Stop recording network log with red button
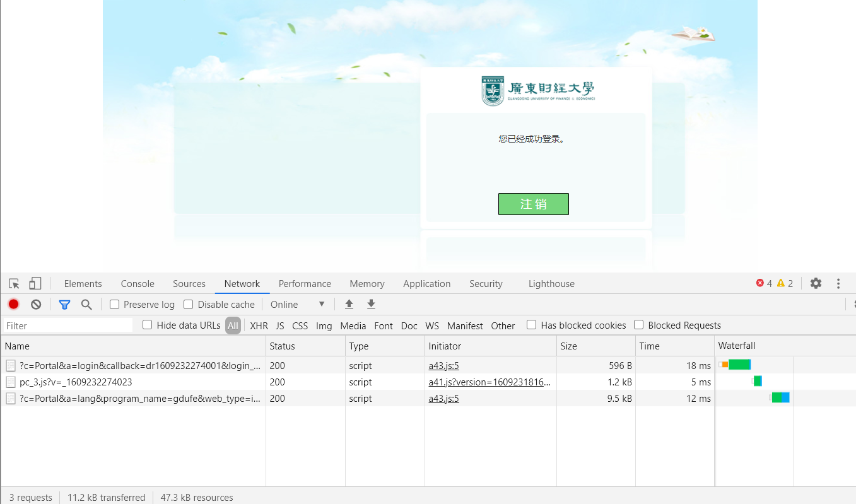Image resolution: width=856 pixels, height=504 pixels. click(x=13, y=304)
